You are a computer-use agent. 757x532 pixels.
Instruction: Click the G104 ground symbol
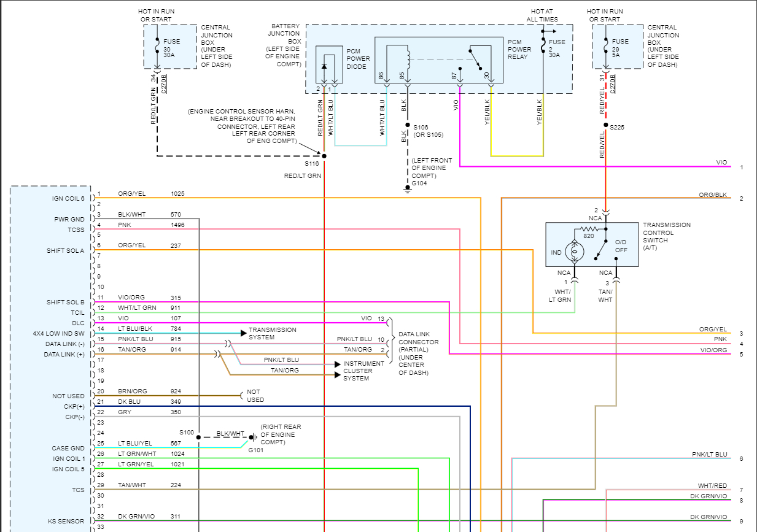coord(406,188)
